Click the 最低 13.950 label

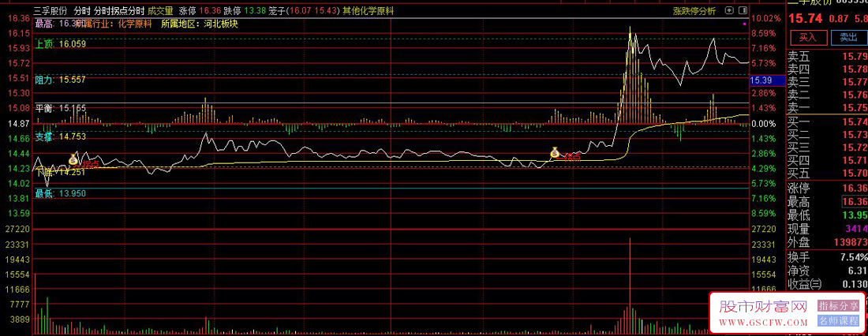pos(60,193)
